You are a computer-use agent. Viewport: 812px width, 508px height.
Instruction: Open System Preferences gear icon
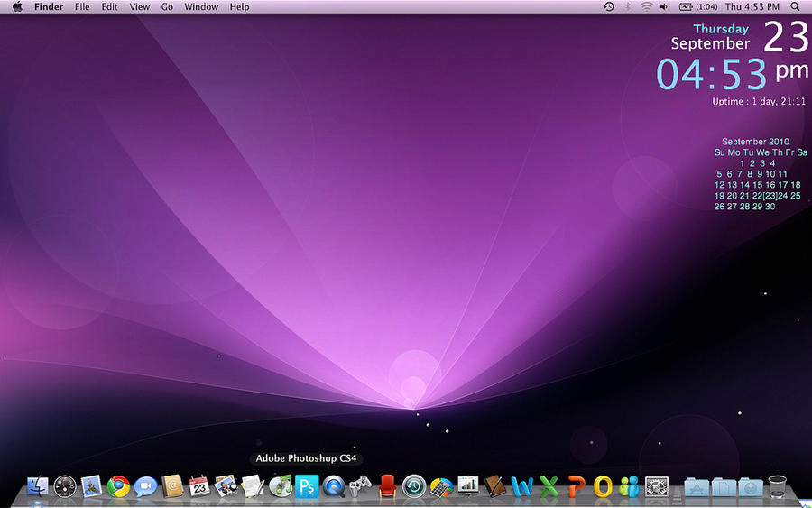click(657, 486)
